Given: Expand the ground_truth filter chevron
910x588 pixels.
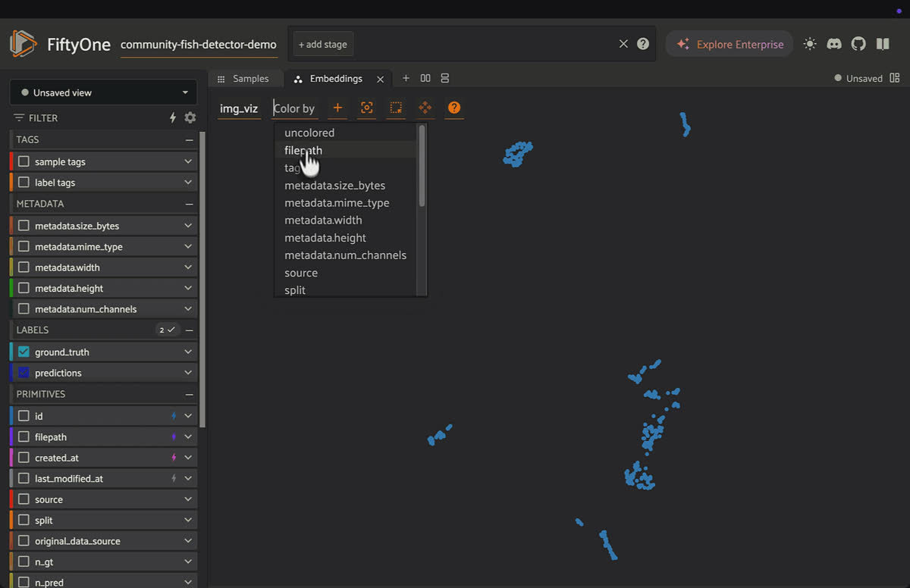Looking at the screenshot, I should [x=188, y=352].
